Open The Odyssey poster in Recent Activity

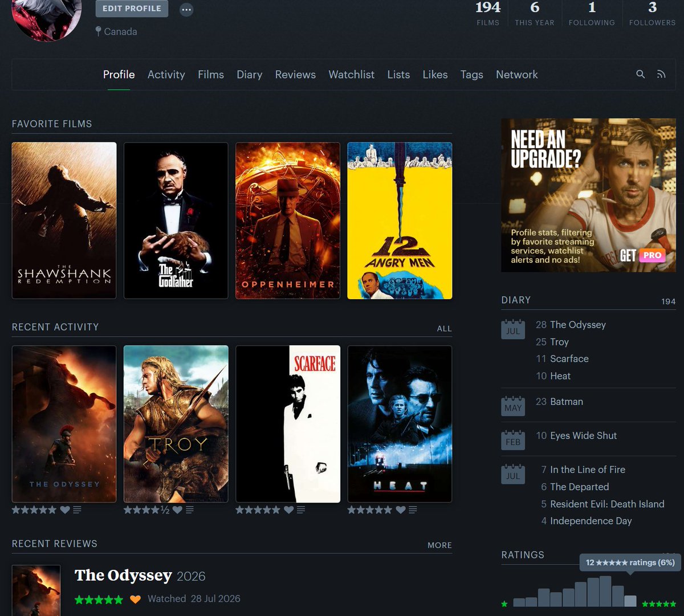[64, 424]
